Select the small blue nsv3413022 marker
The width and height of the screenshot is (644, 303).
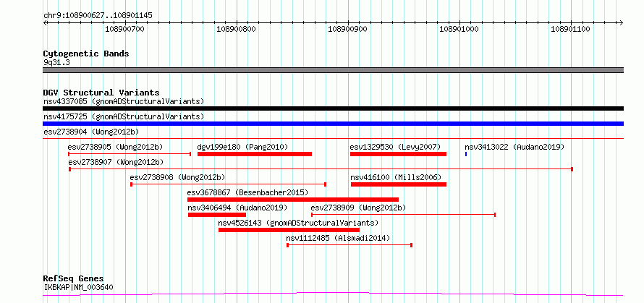(x=466, y=154)
